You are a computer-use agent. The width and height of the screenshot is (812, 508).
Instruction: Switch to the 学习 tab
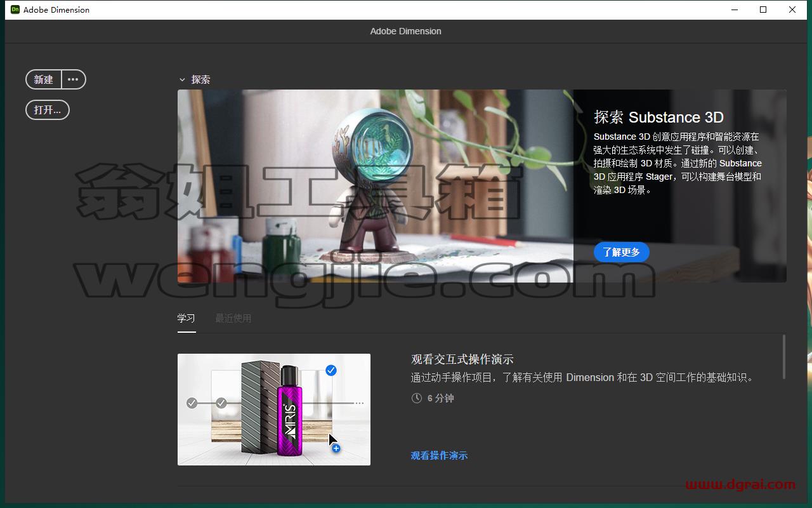click(187, 318)
